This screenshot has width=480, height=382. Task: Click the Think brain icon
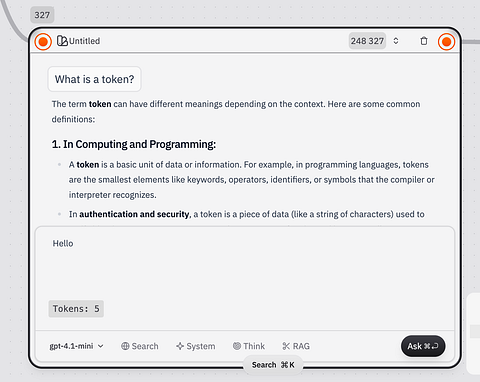(237, 346)
